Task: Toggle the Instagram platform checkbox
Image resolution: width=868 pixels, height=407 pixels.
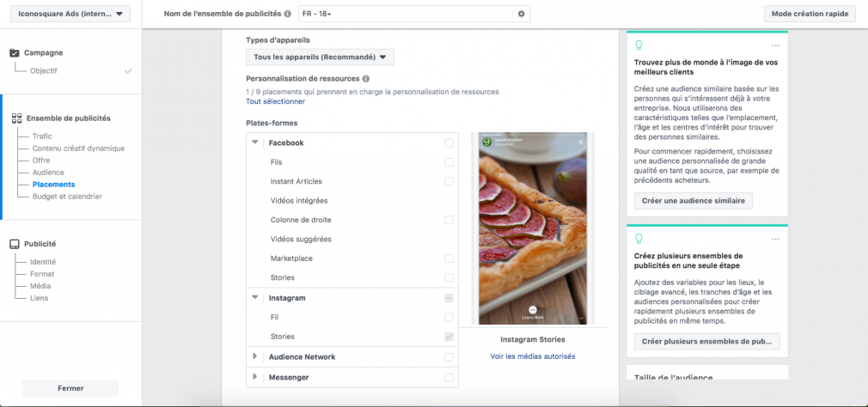Action: tap(449, 298)
